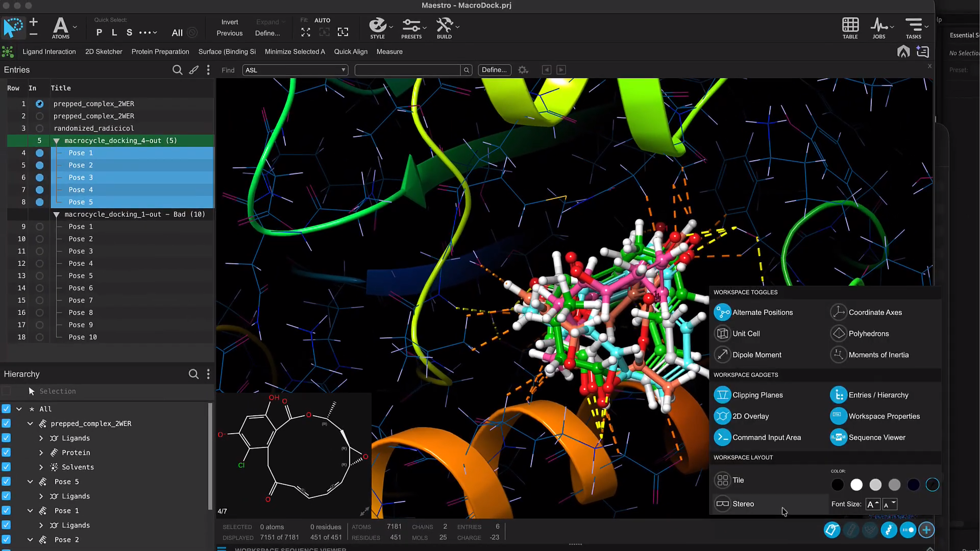Collapse macrocycle_docking_4-out group
Viewport: 980px width, 551px height.
pos(57,141)
